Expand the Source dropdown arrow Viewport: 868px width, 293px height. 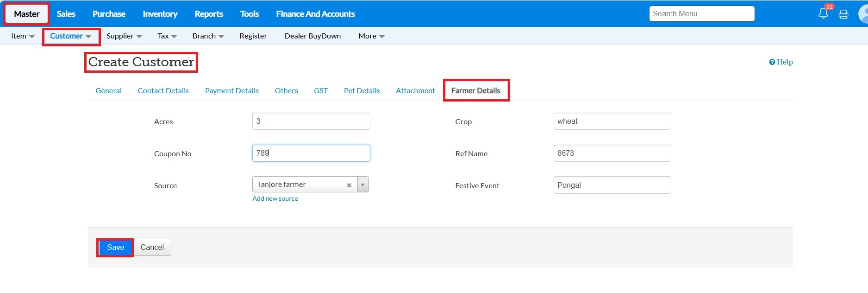(x=363, y=185)
